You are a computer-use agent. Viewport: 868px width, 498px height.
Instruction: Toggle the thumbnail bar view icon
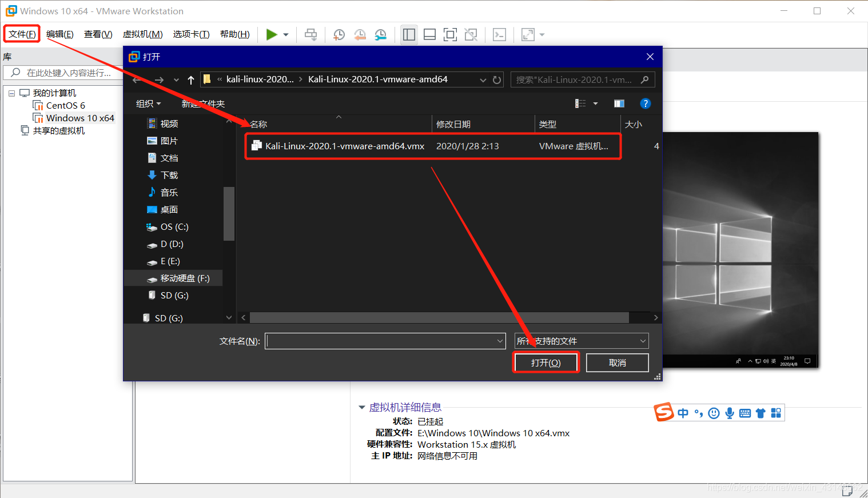[x=429, y=35]
